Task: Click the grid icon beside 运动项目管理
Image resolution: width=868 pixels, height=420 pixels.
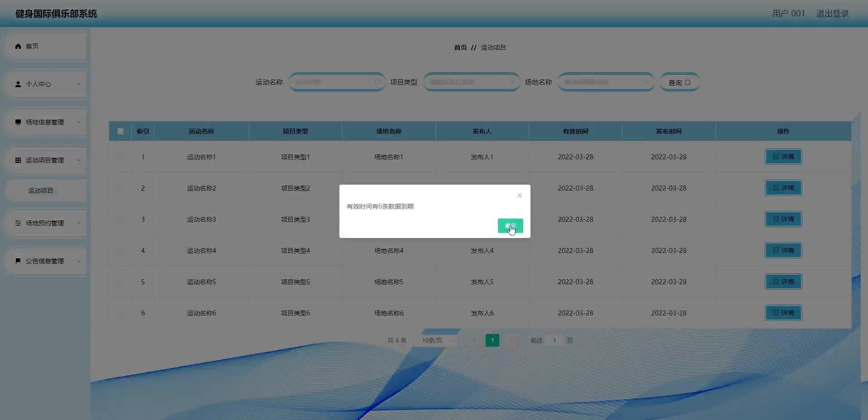Action: click(18, 160)
